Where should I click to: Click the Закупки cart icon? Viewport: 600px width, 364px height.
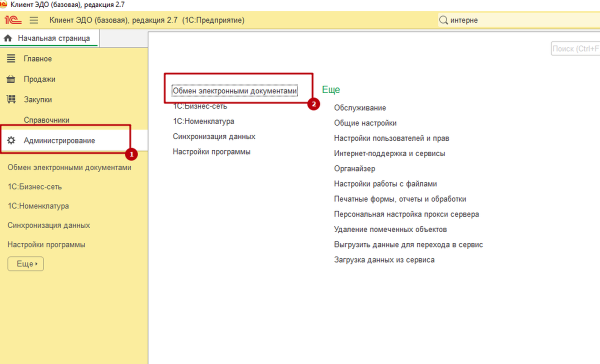[11, 99]
